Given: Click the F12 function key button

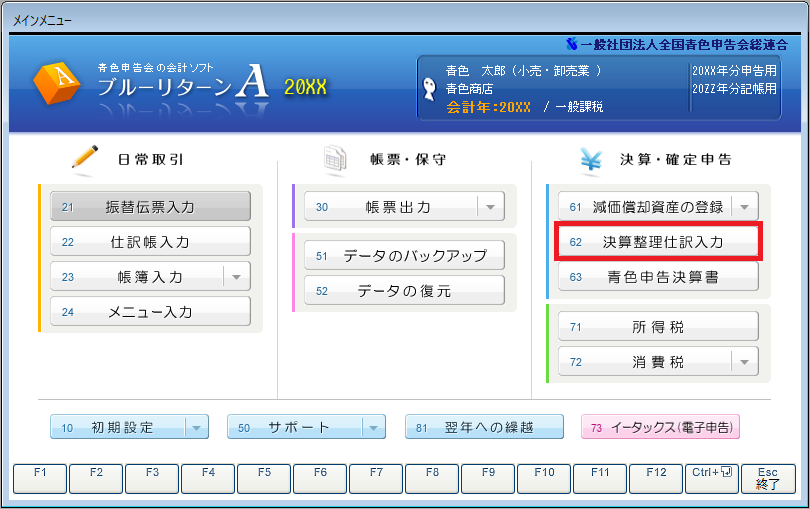Looking at the screenshot, I should pyautogui.click(x=657, y=479).
